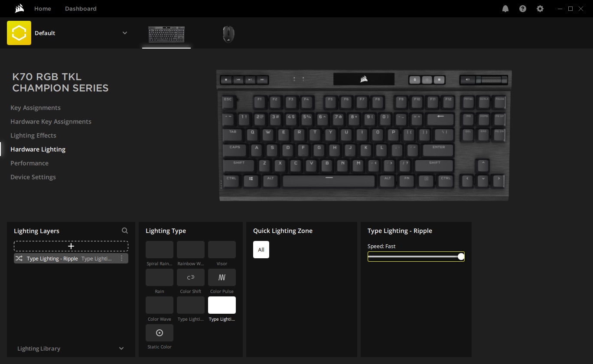Click the keyboard's stop media key
The image size is (593, 364).
click(x=226, y=80)
